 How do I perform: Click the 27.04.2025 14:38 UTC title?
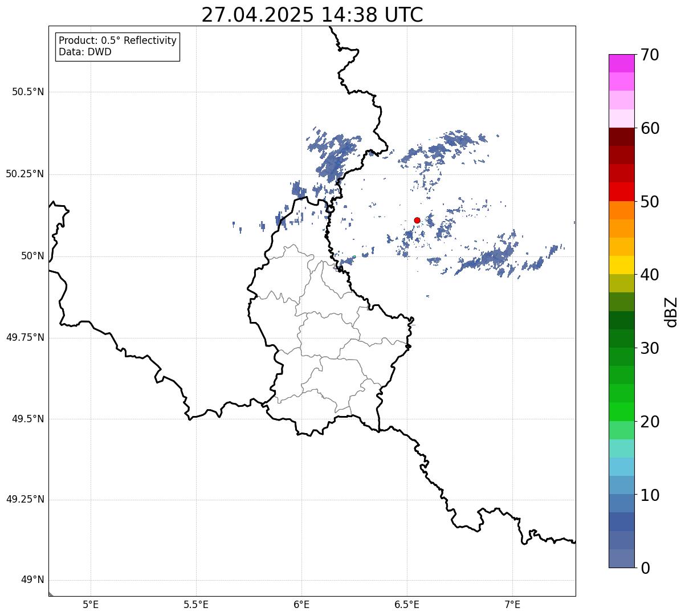point(312,15)
